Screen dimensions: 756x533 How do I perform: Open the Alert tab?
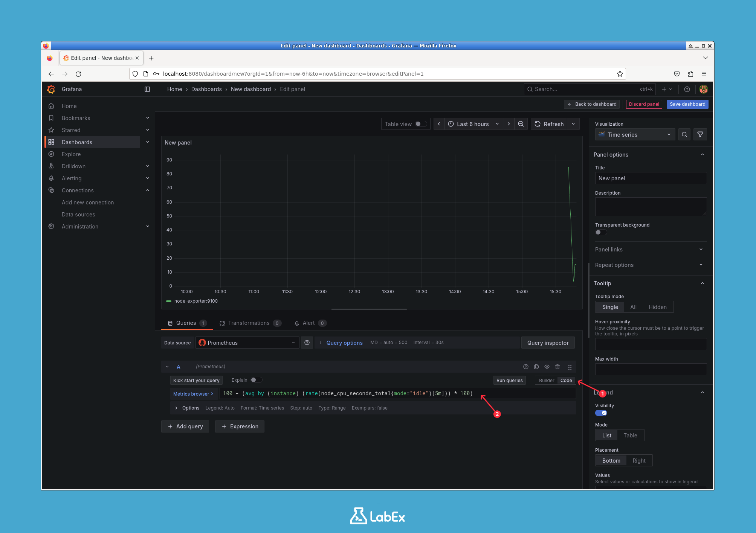(x=309, y=323)
